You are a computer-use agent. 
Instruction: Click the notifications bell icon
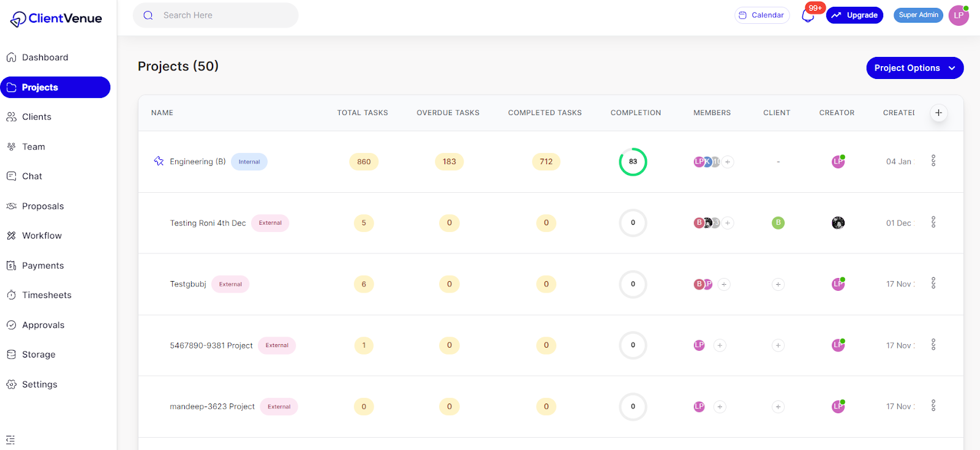pyautogui.click(x=808, y=16)
